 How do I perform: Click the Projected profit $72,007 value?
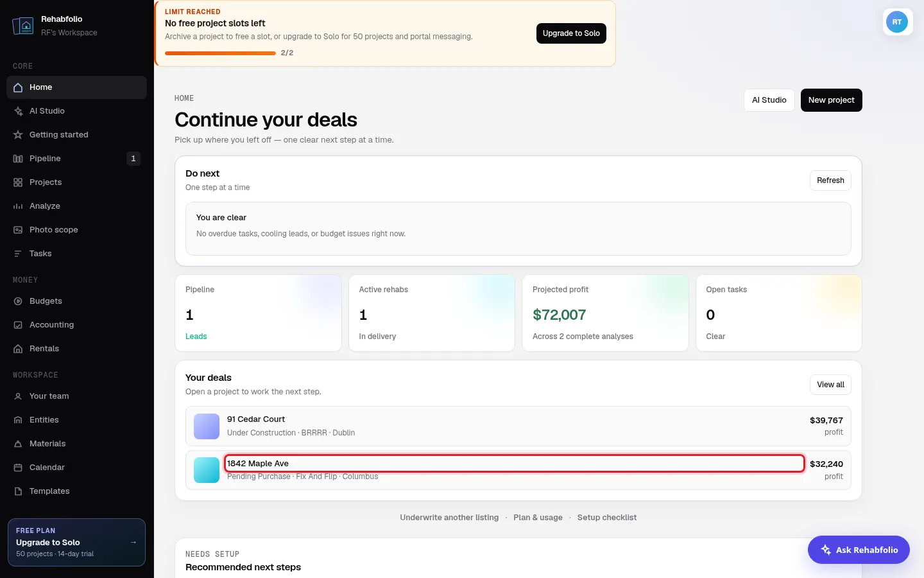[560, 315]
